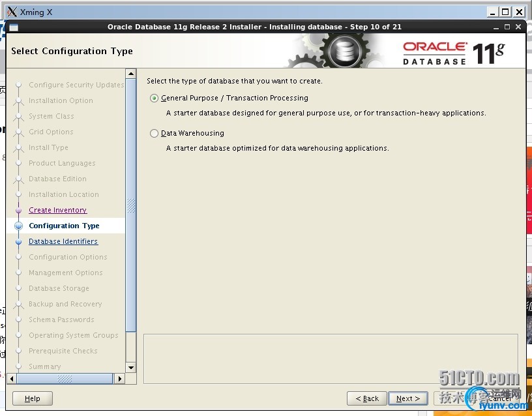Click the Database Identifiers step bullet icon
The width and height of the screenshot is (532, 416).
tap(19, 242)
